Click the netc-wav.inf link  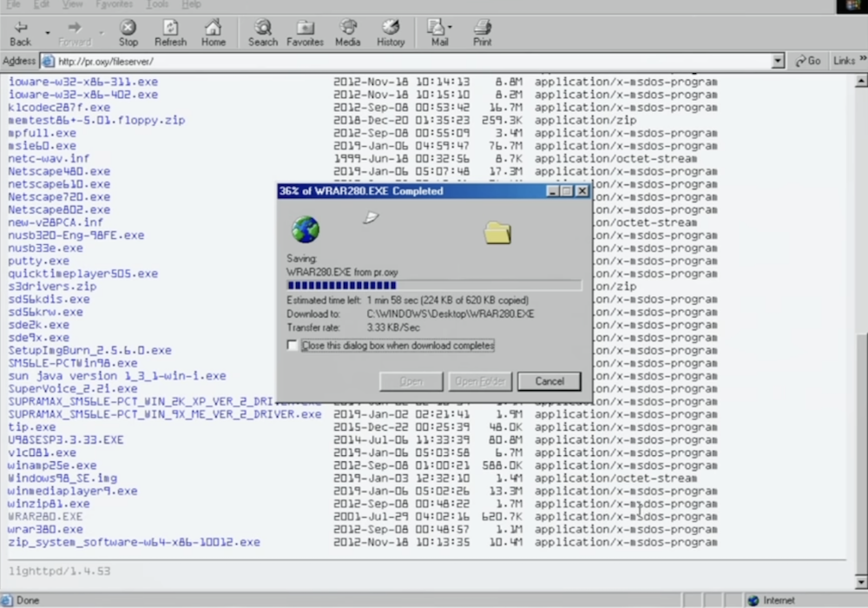(49, 158)
